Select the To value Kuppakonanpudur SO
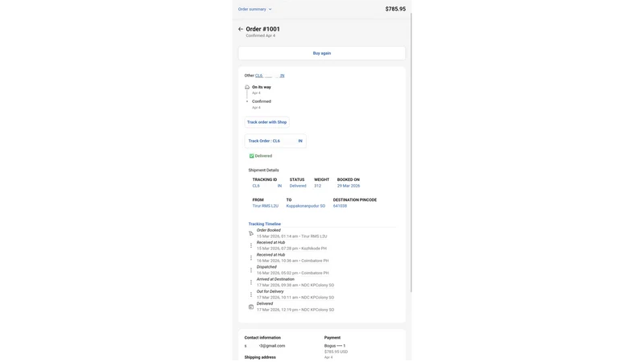644x362 pixels. pyautogui.click(x=306, y=206)
